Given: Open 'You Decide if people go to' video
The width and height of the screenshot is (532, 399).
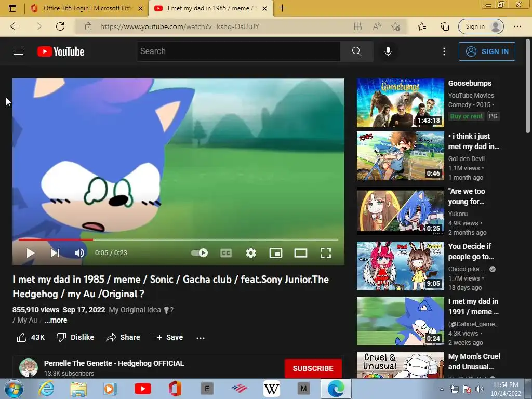Looking at the screenshot, I should click(471, 251).
